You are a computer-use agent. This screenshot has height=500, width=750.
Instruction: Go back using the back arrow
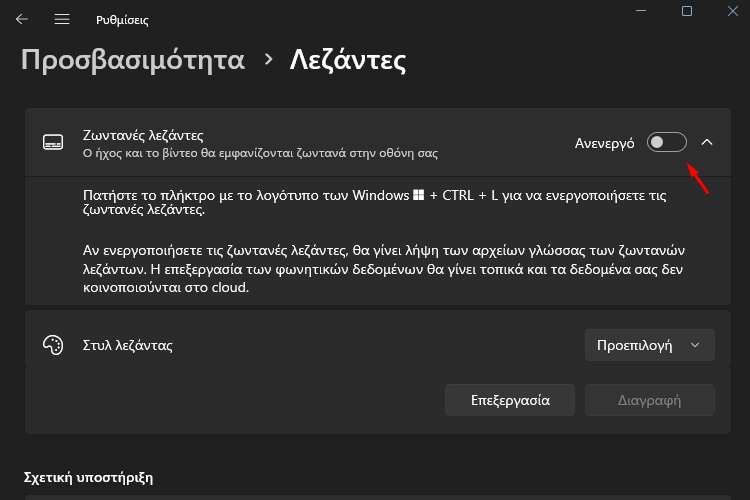click(22, 19)
